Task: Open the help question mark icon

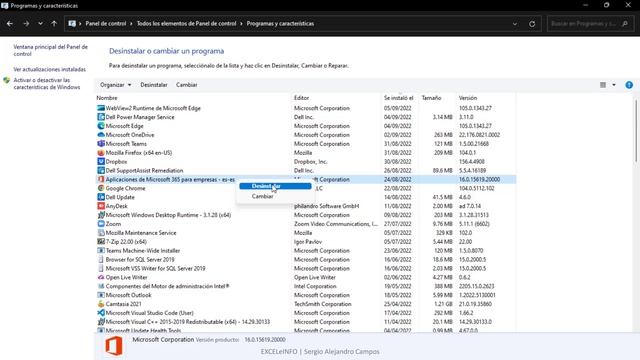Action: (x=629, y=85)
